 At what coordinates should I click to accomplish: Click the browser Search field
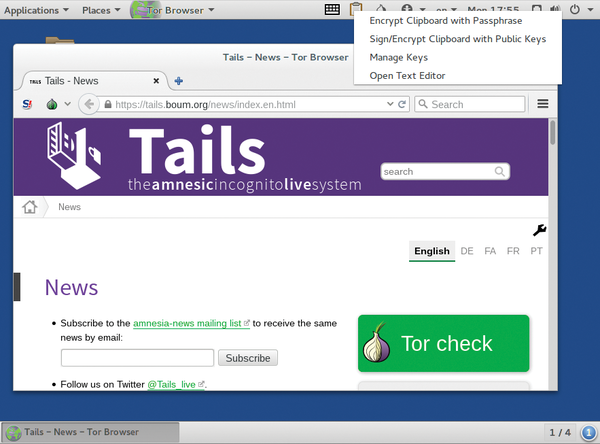[x=470, y=104]
